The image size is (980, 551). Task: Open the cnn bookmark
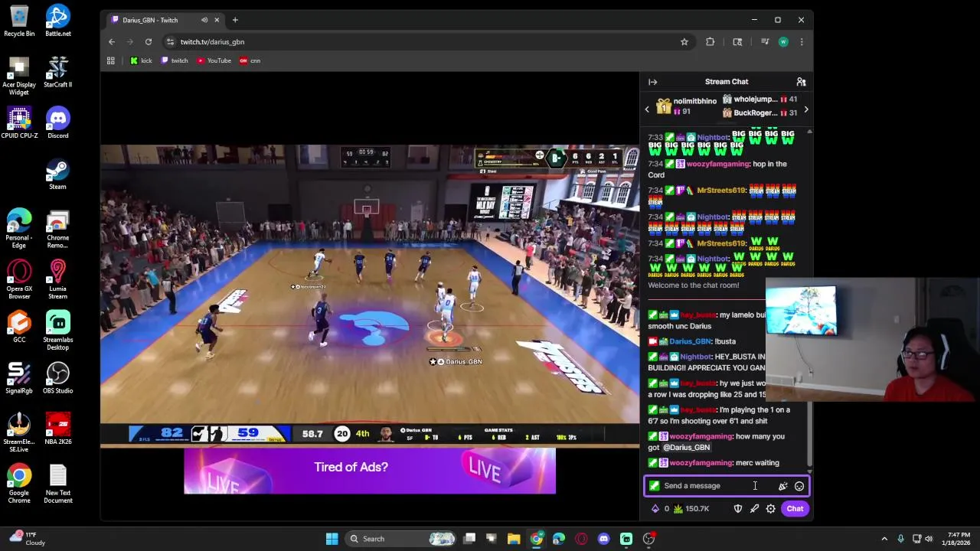pos(250,60)
